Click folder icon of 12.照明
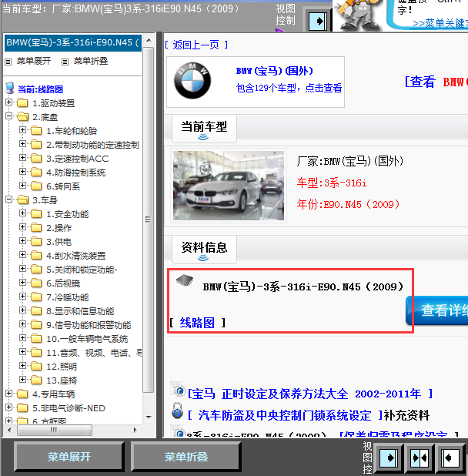The height and width of the screenshot is (476, 468). coord(36,366)
